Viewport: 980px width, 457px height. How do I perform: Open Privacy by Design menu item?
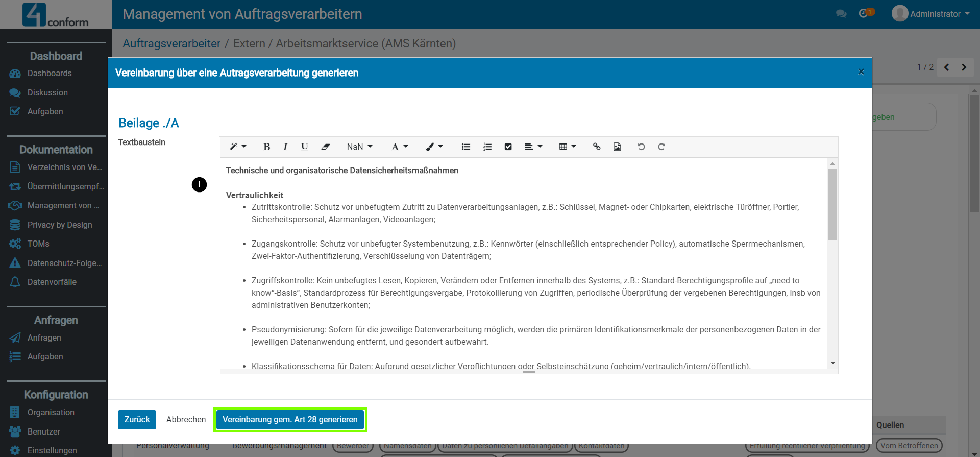(60, 225)
